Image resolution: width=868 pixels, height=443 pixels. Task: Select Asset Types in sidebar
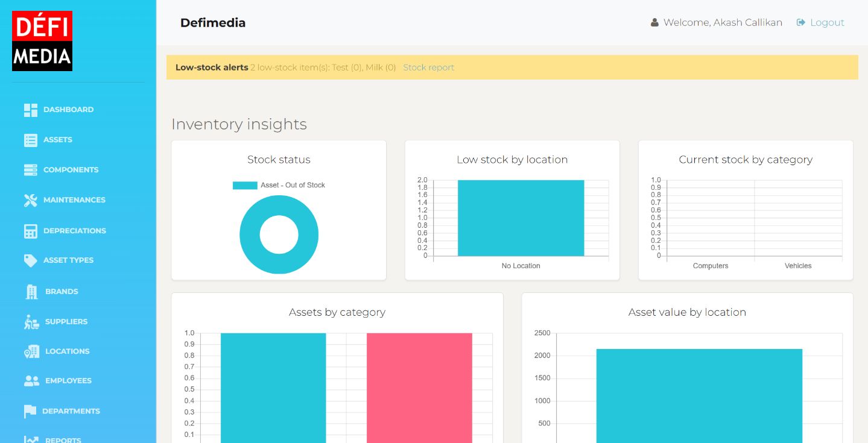[x=68, y=260]
